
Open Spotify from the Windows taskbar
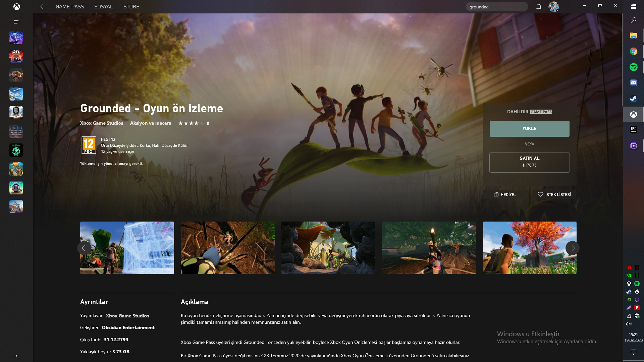click(633, 67)
